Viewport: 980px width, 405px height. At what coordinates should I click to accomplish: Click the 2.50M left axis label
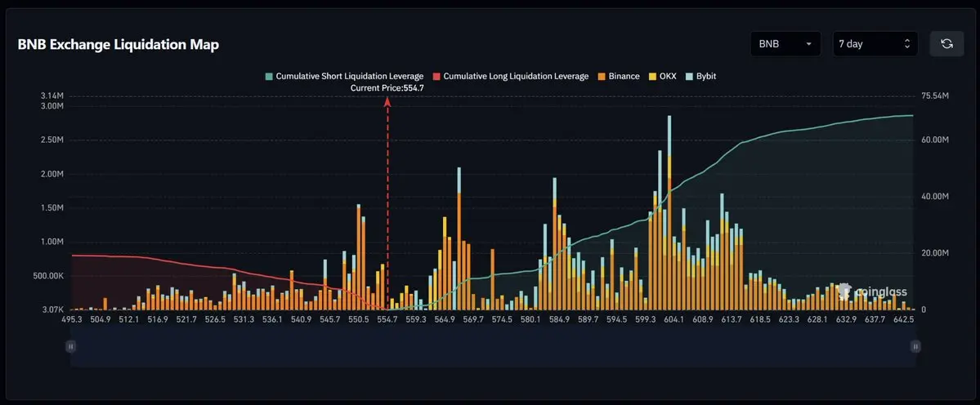tap(51, 140)
